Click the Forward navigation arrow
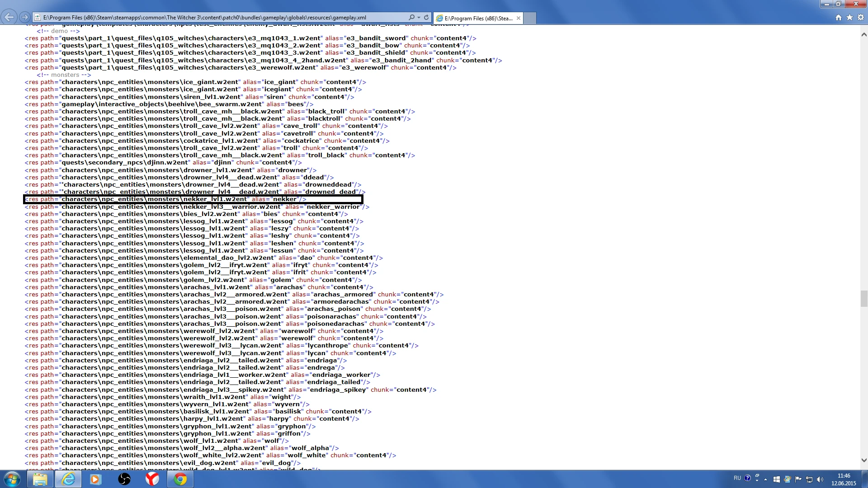The width and height of the screenshot is (868, 488). 25,18
